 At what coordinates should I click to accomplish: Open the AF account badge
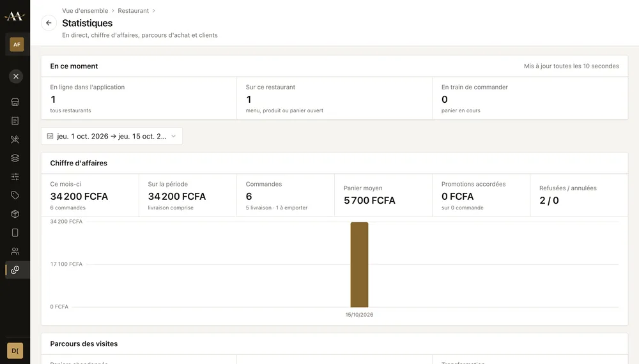pyautogui.click(x=17, y=44)
